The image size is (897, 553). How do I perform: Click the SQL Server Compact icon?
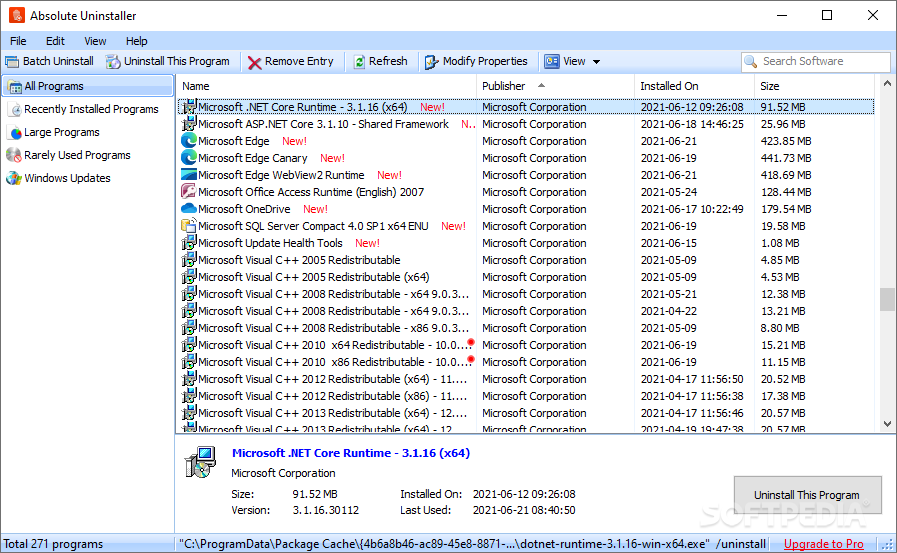(x=189, y=225)
